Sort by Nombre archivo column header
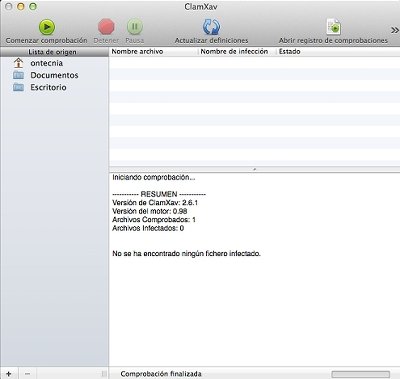The height and width of the screenshot is (379, 400). click(x=154, y=52)
